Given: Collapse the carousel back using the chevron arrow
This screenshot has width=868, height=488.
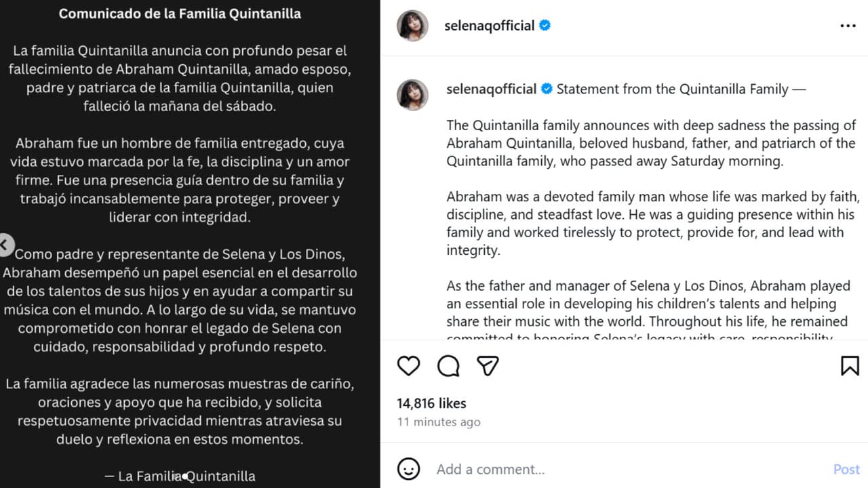Looking at the screenshot, I should point(6,245).
